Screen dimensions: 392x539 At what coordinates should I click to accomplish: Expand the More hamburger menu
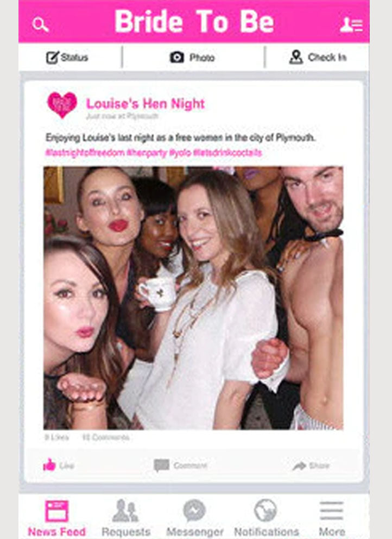332,518
